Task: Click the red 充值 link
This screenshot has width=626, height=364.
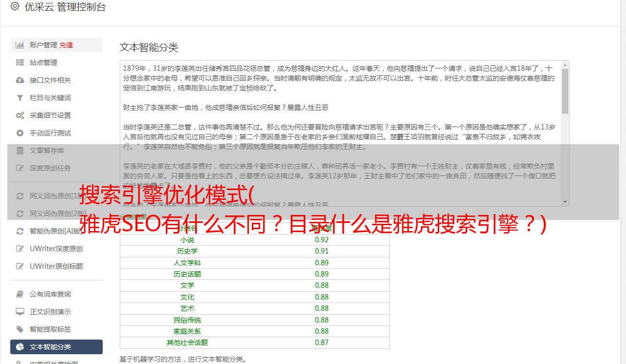Action: click(66, 45)
